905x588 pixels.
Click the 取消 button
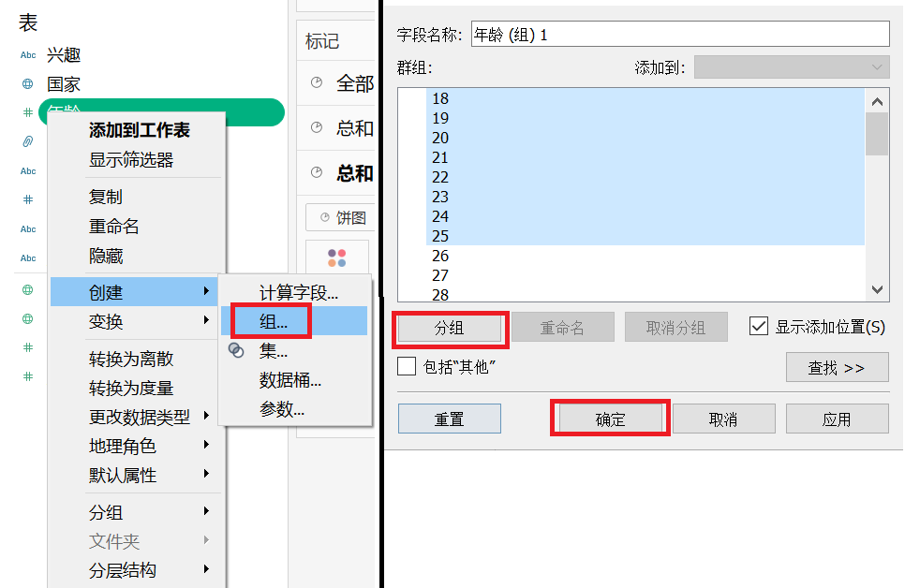[724, 419]
